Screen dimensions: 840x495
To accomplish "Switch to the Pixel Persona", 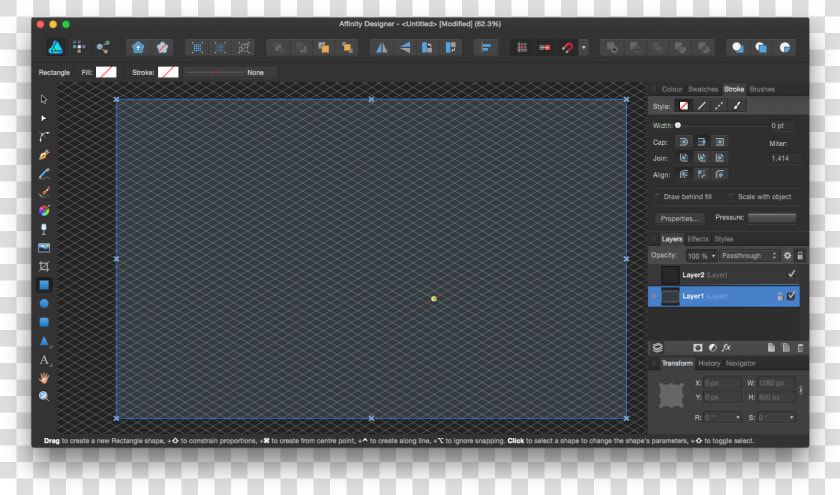I will click(x=79, y=47).
